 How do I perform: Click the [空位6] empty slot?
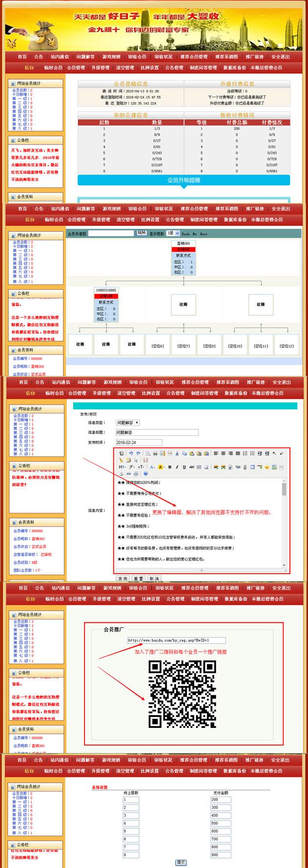pos(157,345)
